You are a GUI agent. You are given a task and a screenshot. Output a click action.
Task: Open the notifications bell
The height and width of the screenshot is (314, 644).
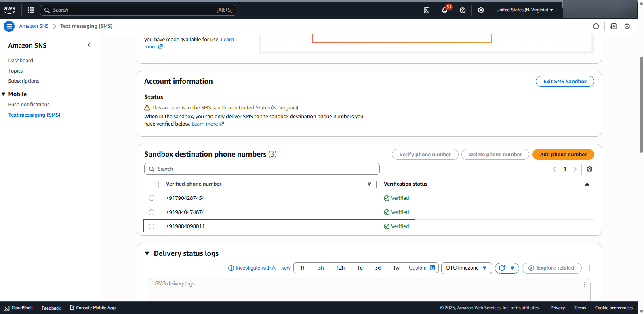coord(444,10)
